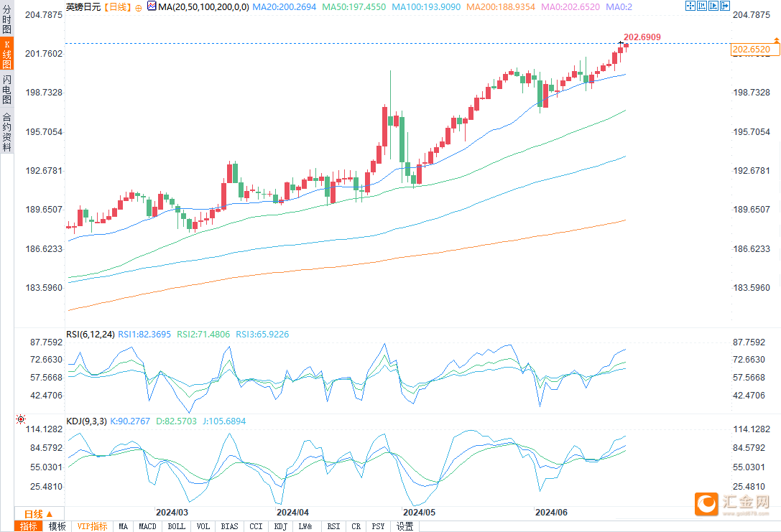Click the orange price alert arrow marker
Screen dimensions: 781x532
776,39
